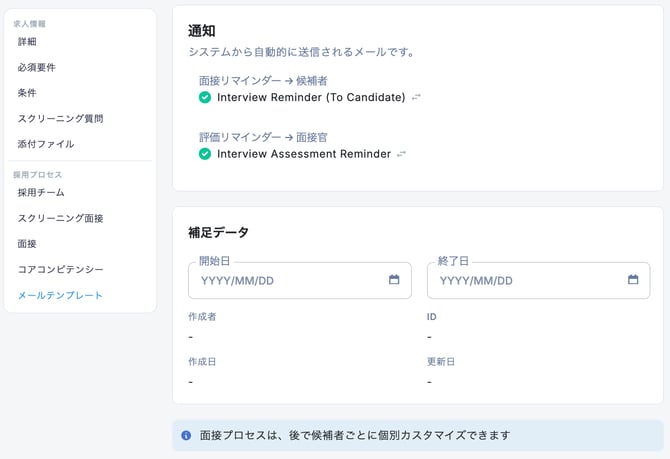
Task: Open 詳細 in the sidebar
Action: click(27, 42)
